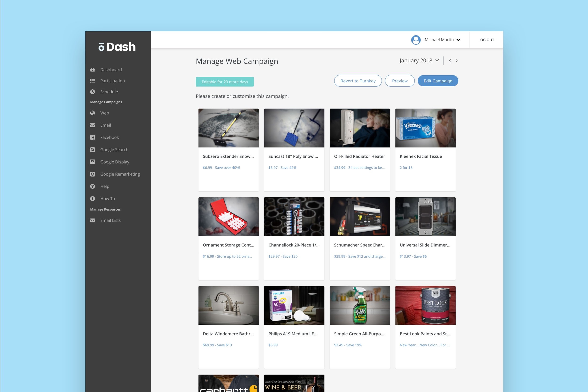Select Web under Manage Campaigns
Screen dimensions: 588x392
tap(104, 113)
